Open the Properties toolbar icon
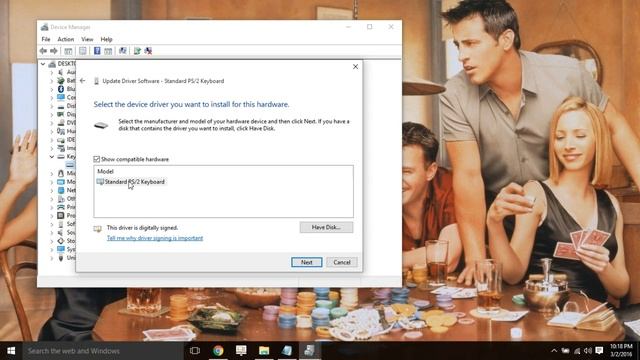The height and width of the screenshot is (360, 640). point(83,51)
